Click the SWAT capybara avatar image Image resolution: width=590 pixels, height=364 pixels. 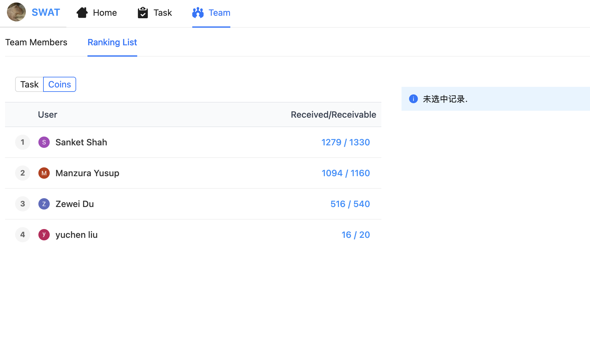(16, 12)
